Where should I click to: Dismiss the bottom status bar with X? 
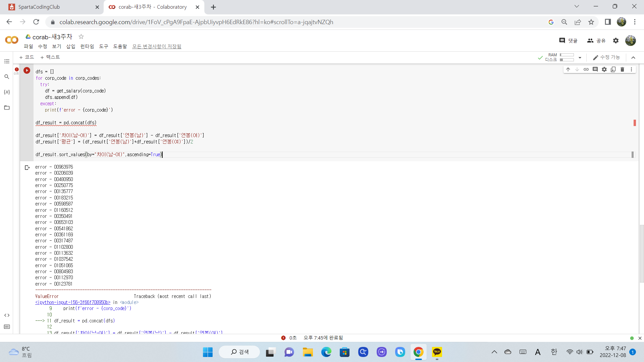(640, 338)
